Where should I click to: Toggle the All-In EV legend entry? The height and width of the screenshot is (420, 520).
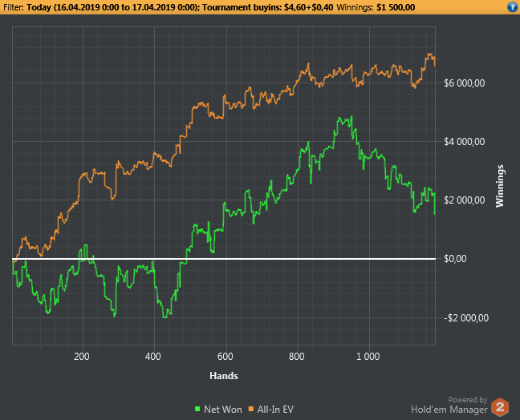pos(271,410)
